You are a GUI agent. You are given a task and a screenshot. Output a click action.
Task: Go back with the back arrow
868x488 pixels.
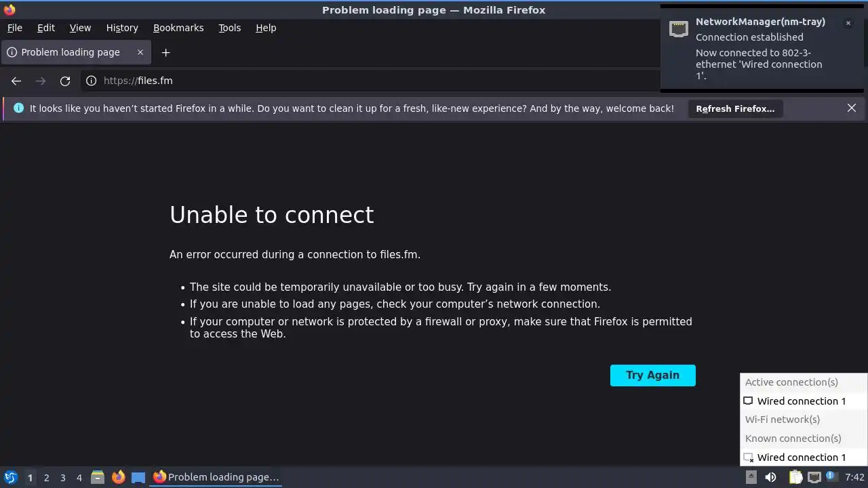coord(16,81)
